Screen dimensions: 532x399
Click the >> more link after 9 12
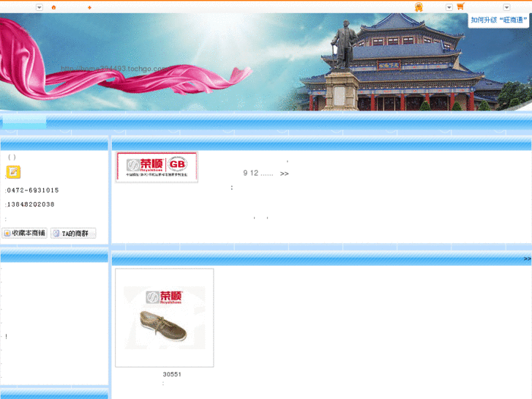coord(285,174)
